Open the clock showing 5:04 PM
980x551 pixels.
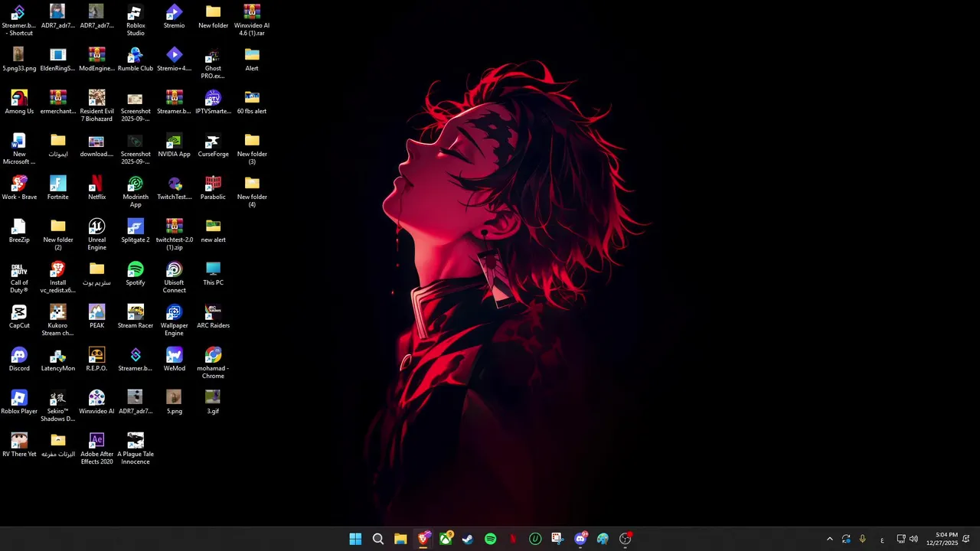coord(942,539)
